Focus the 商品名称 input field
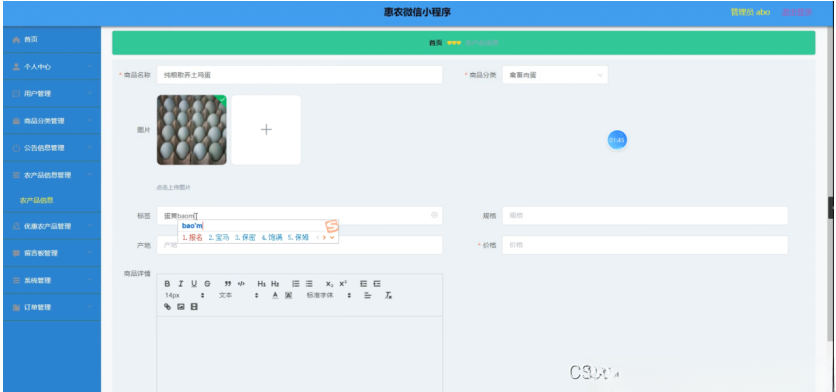Screen dimensions: 836x392 300,75
